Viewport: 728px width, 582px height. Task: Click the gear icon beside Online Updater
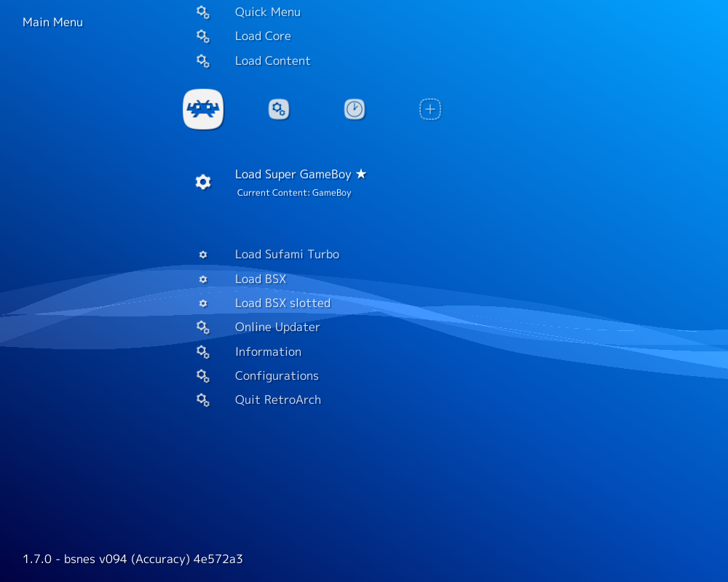tap(203, 327)
